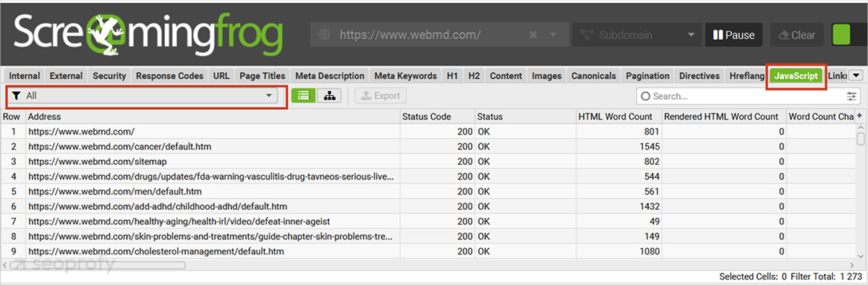Click the globe icon in URL bar
The width and height of the screenshot is (868, 285).
[324, 35]
